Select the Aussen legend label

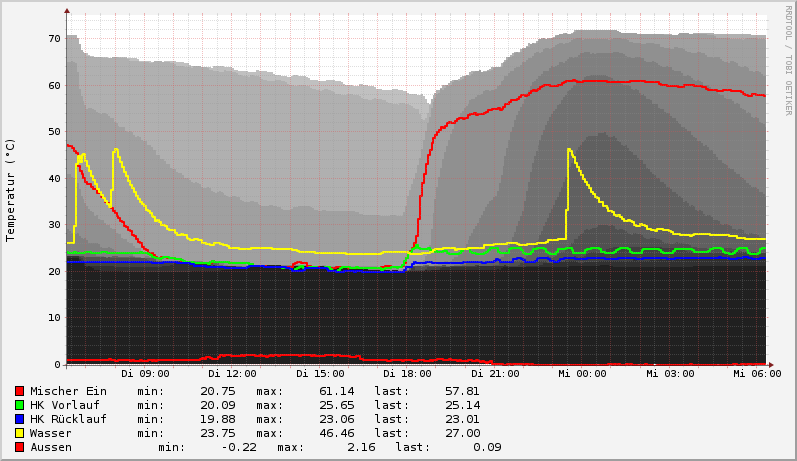[51, 447]
